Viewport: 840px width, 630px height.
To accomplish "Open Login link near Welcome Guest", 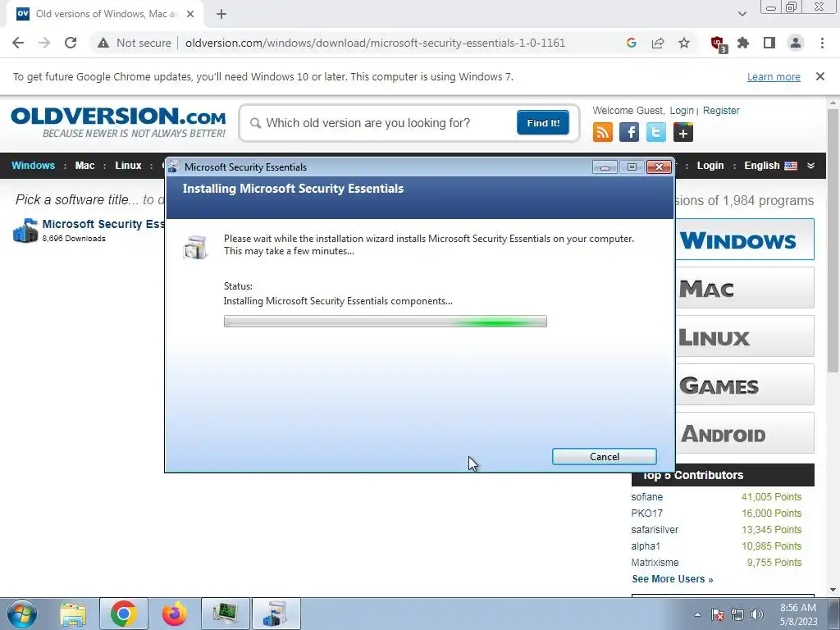I will coord(682,111).
